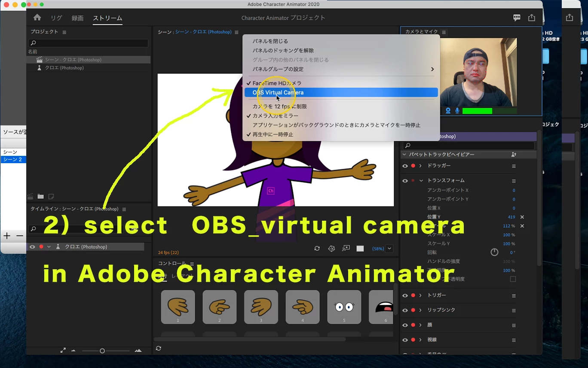Hide the クロエ (Photoshop) track in the timeline

pyautogui.click(x=32, y=247)
